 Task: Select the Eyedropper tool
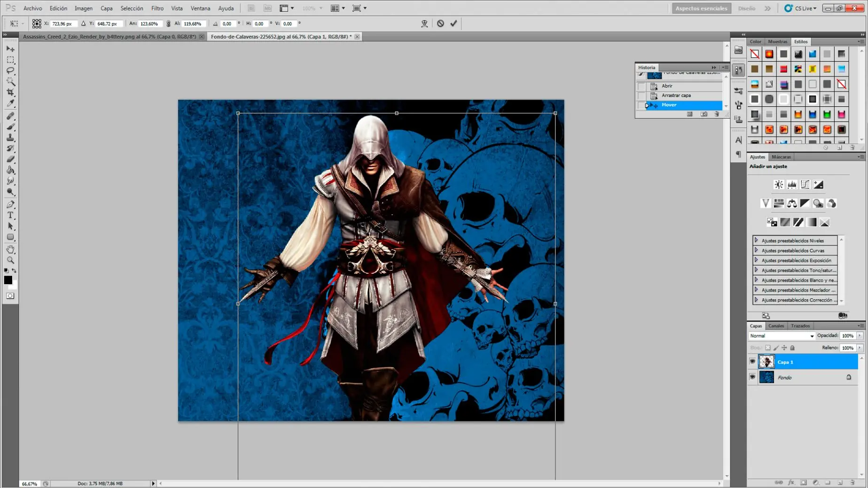pyautogui.click(x=10, y=103)
